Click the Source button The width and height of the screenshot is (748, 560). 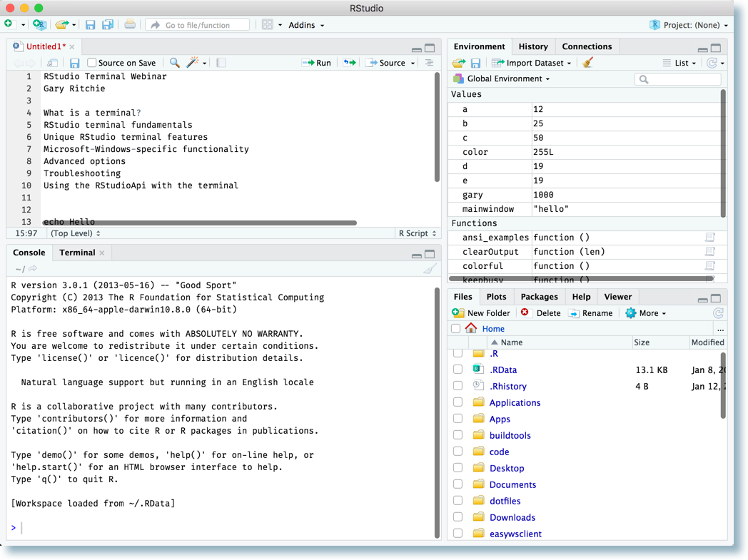(x=385, y=63)
